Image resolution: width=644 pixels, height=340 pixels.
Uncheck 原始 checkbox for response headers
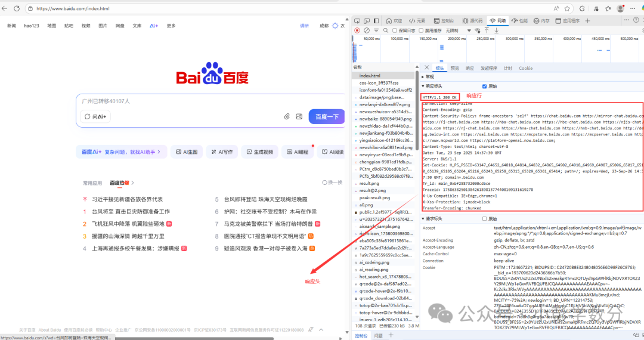(484, 86)
